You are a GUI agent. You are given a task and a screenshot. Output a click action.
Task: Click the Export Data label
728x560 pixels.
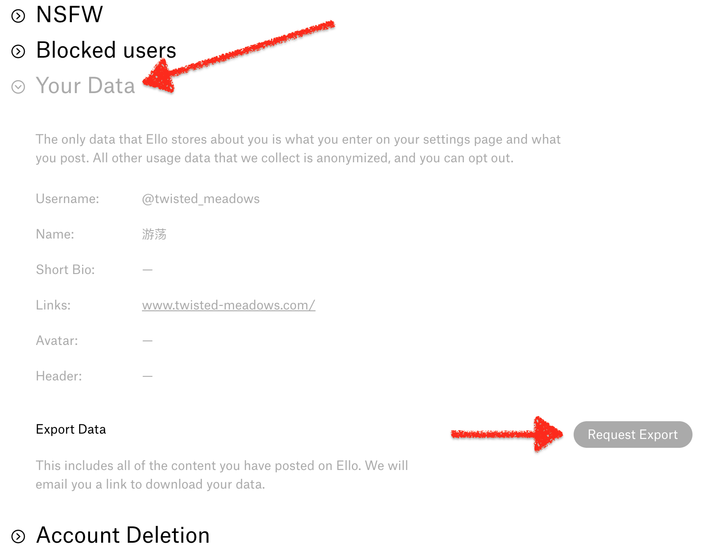pyautogui.click(x=71, y=429)
